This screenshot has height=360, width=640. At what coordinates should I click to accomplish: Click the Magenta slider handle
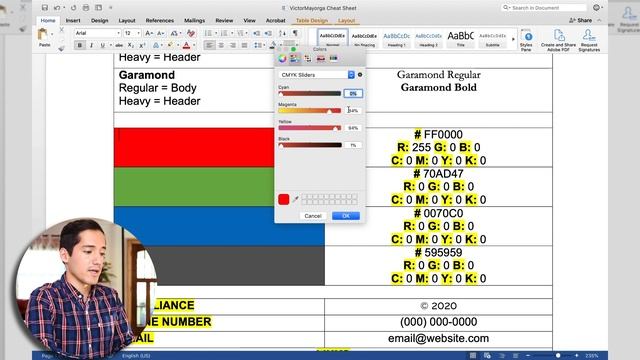(x=329, y=111)
